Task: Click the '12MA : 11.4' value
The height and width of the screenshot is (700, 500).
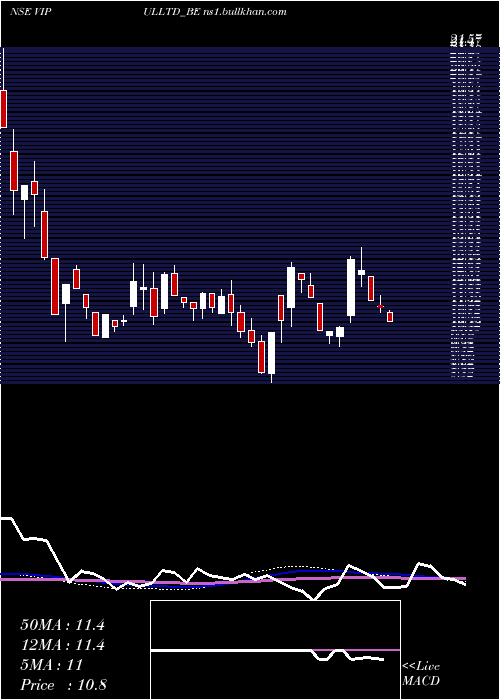Action: click(x=62, y=645)
